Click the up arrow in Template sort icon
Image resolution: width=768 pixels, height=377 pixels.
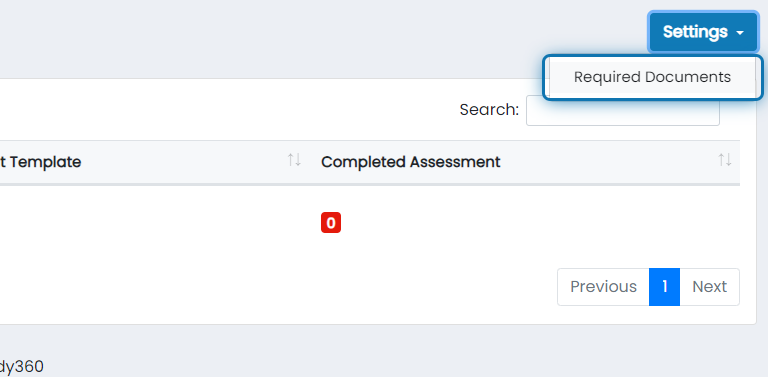point(291,160)
